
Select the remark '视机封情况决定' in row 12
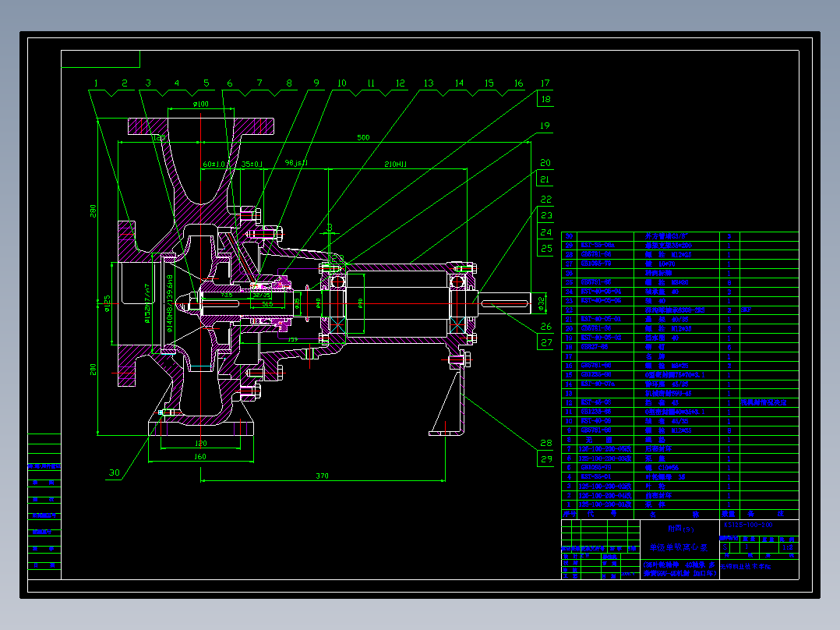click(x=764, y=402)
